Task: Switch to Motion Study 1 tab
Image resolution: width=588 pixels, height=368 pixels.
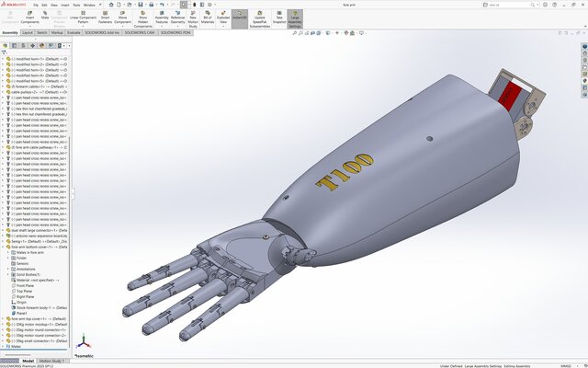Action: pyautogui.click(x=51, y=361)
